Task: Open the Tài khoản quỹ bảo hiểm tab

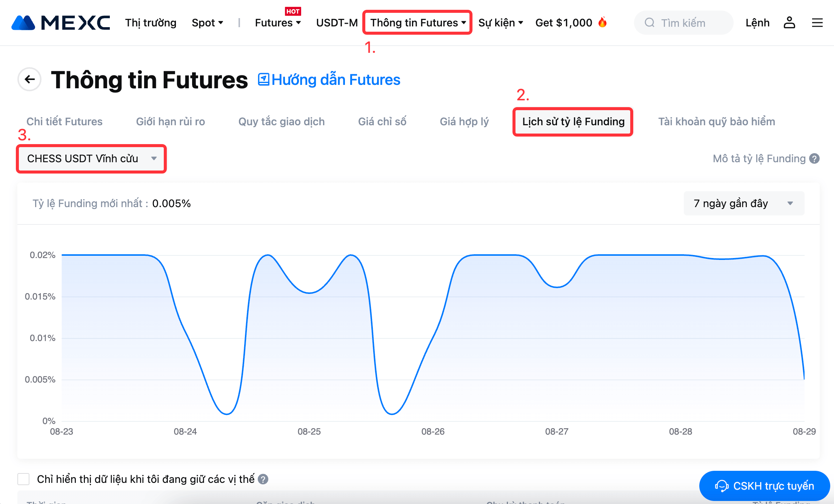Action: coord(716,121)
